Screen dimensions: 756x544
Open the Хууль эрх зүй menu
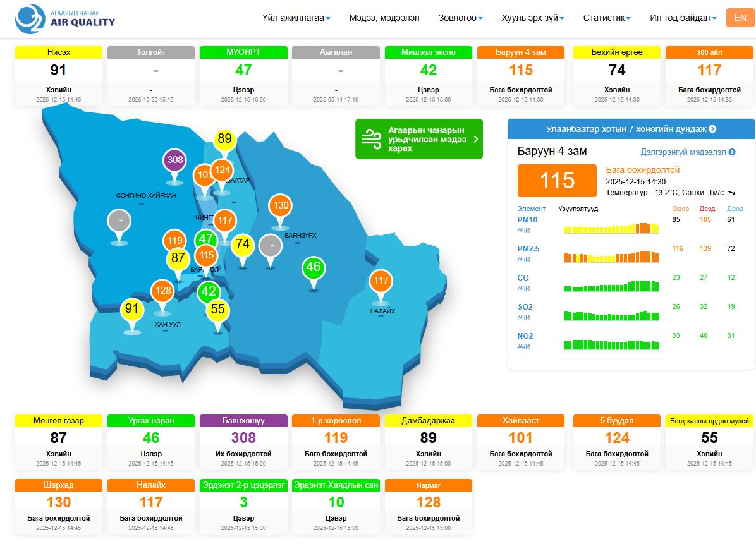(532, 18)
